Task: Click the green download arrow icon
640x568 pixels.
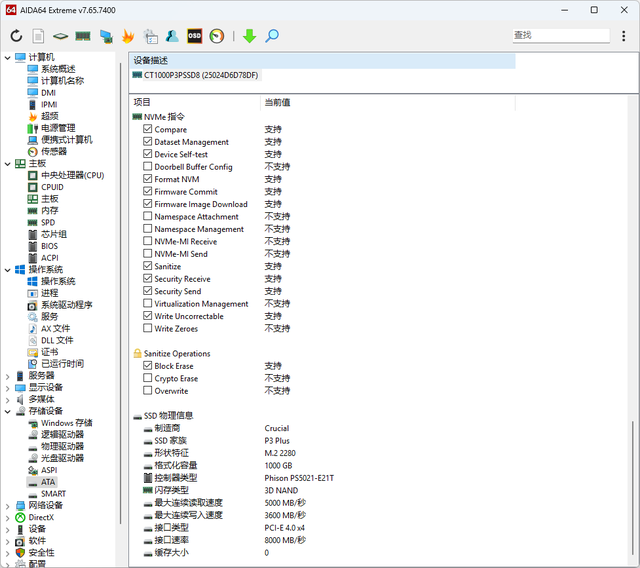Action: 249,36
